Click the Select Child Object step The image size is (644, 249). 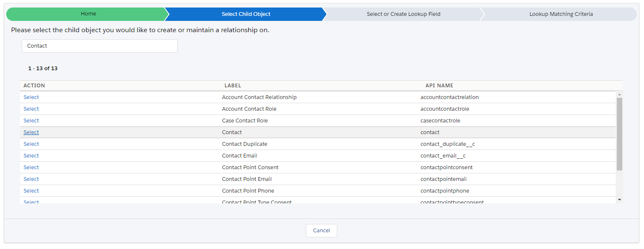246,14
